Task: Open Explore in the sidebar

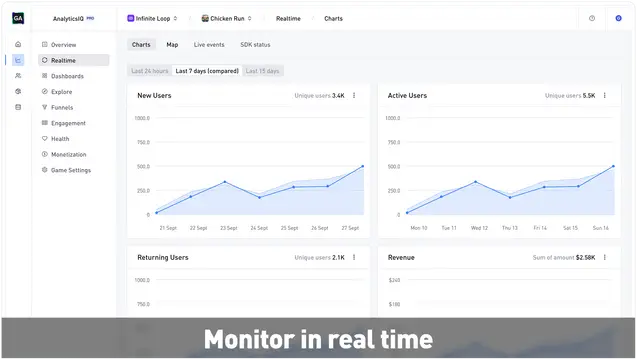Action: (74, 92)
